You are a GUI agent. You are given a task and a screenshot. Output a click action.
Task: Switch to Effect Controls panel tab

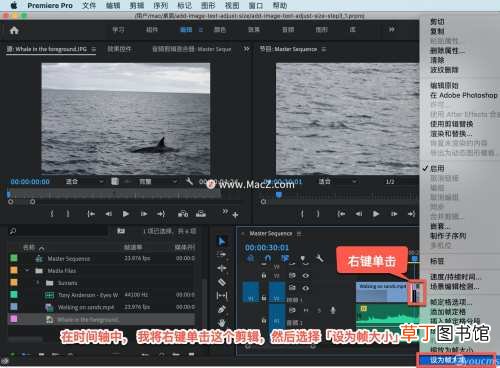click(120, 49)
